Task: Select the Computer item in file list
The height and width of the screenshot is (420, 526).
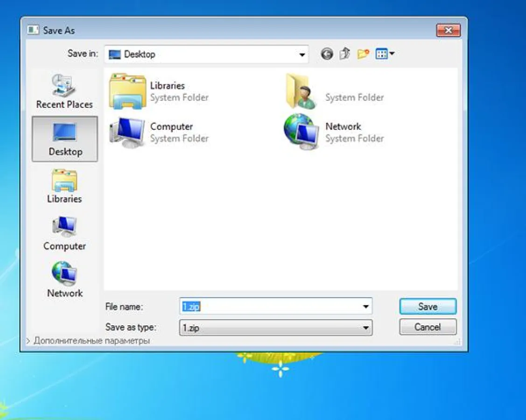Action: (159, 132)
